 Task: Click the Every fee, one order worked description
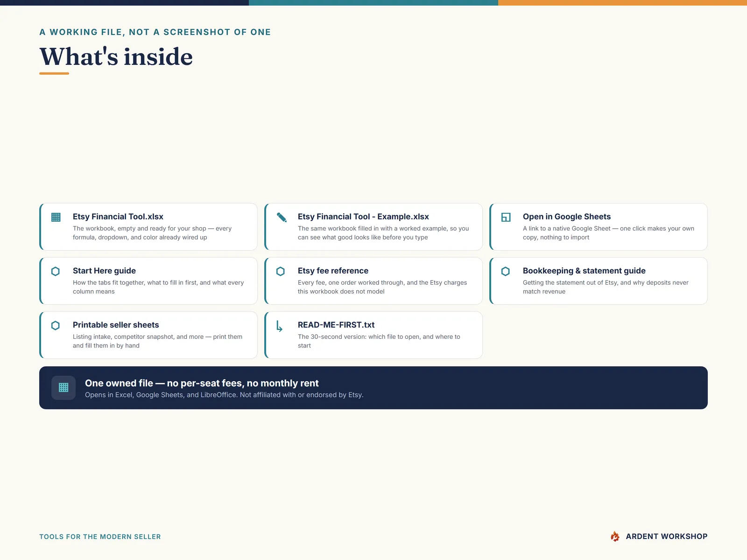tap(382, 287)
